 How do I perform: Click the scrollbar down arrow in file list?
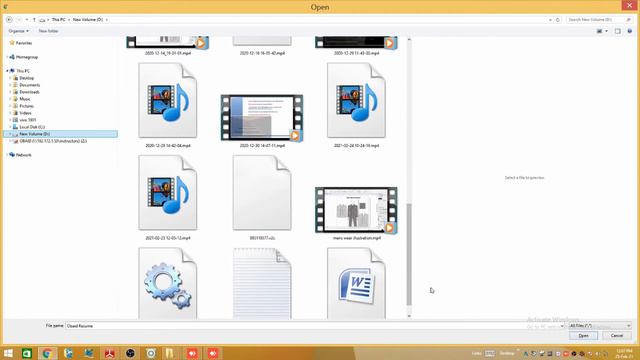click(x=409, y=316)
